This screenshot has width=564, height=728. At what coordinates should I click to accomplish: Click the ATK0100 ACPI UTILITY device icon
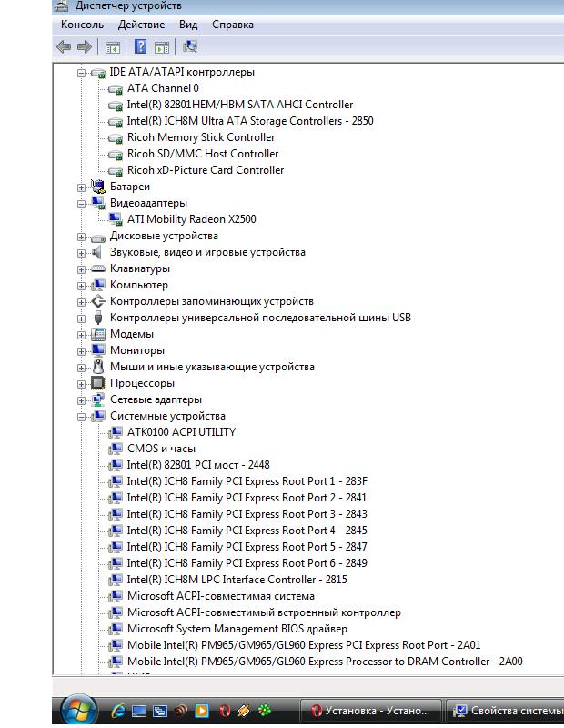[116, 433]
